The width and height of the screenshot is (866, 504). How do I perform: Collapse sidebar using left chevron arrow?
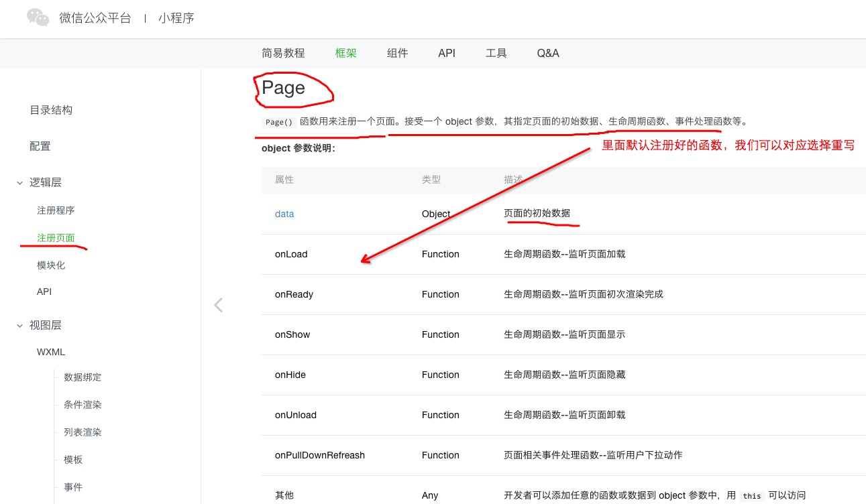point(218,306)
